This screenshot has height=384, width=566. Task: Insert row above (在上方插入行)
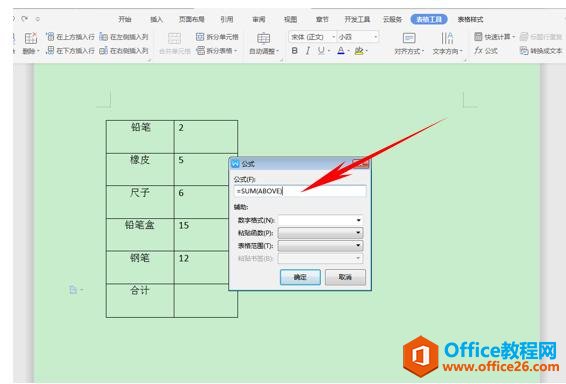pyautogui.click(x=70, y=37)
